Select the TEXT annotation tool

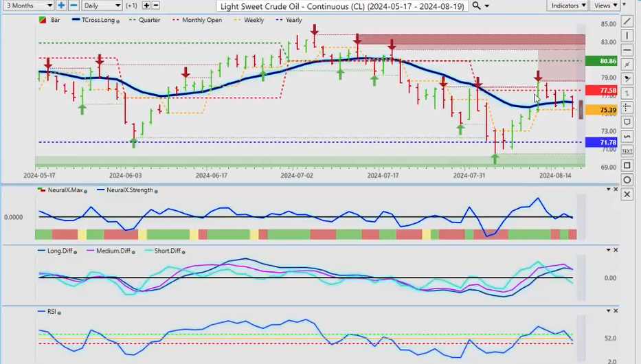[627, 150]
